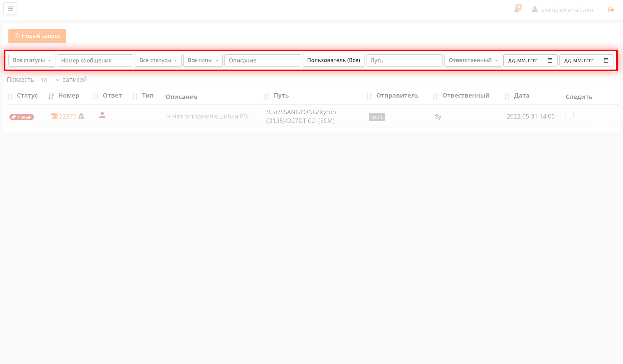623x364 pixels.
Task: Focus the Номер сообщения input field
Action: coord(95,60)
